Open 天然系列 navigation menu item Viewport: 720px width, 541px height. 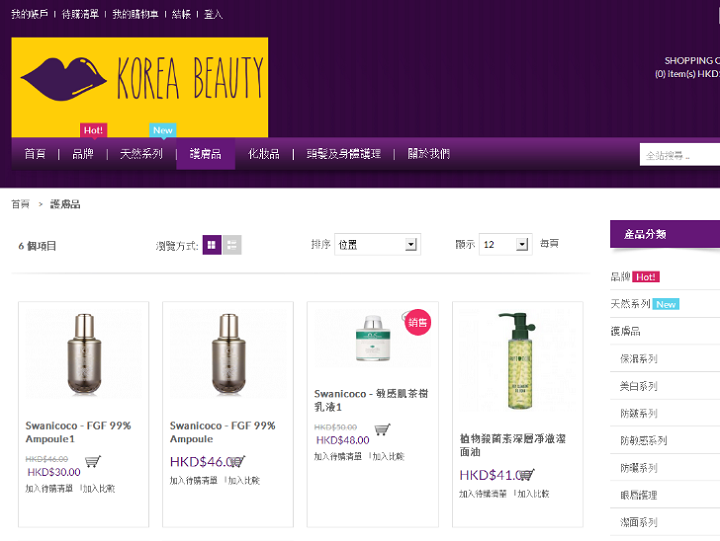(141, 154)
